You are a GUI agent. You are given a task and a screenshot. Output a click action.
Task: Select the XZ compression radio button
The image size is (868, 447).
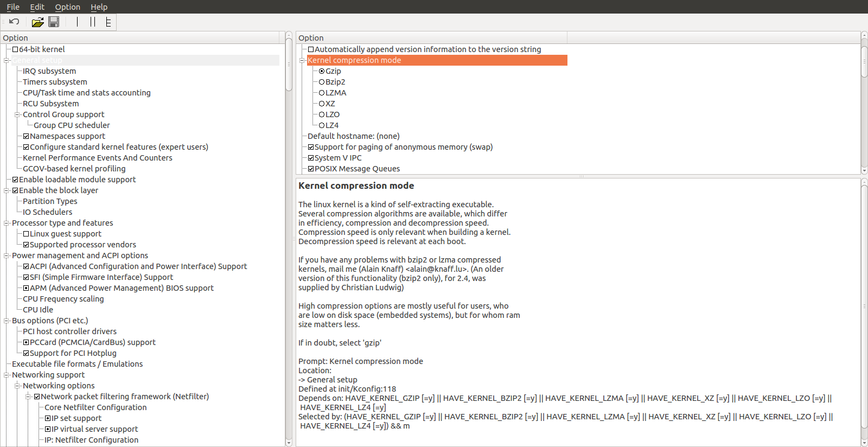[x=322, y=104]
